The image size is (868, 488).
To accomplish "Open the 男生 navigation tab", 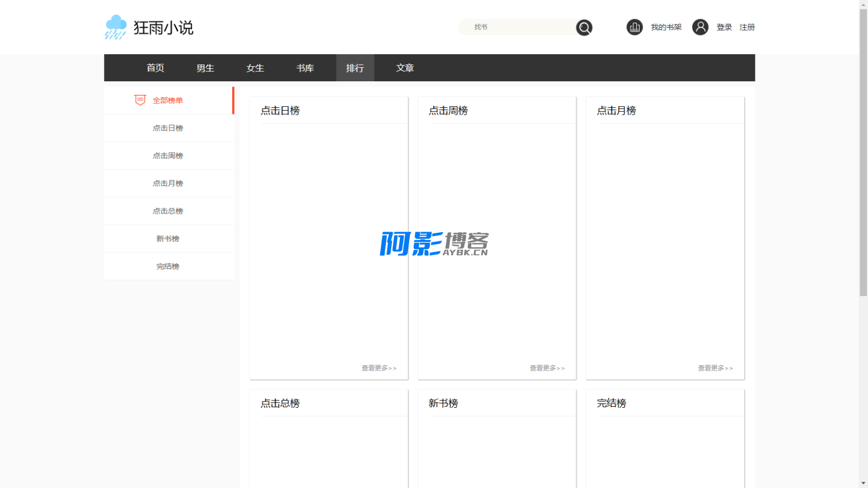I will tap(205, 68).
